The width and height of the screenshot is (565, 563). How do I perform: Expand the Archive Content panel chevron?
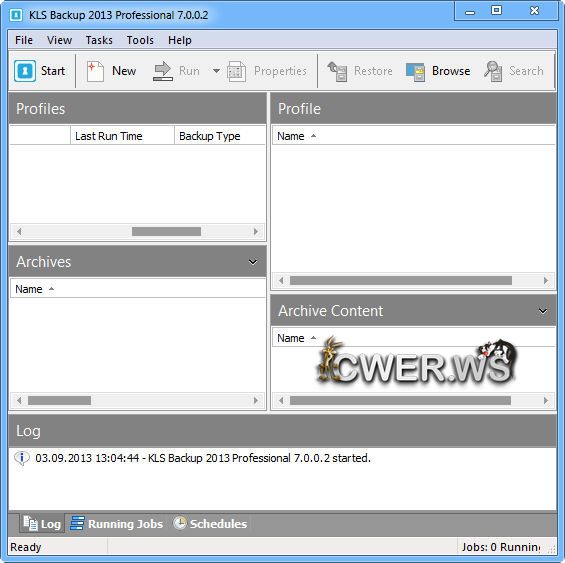coord(543,311)
